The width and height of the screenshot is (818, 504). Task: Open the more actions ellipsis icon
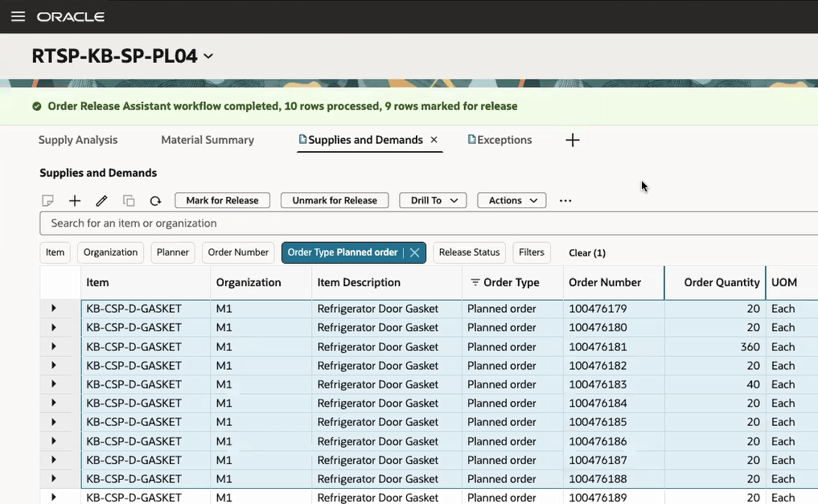565,200
